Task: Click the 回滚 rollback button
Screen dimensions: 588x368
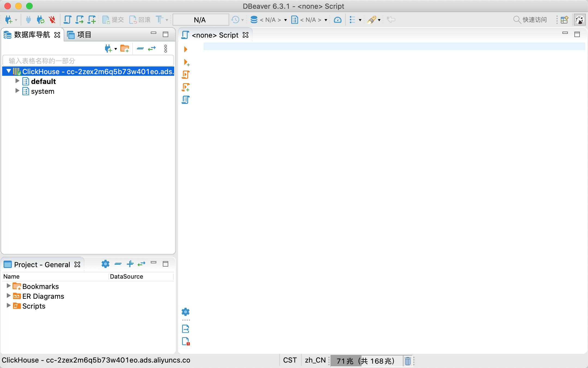Action: pyautogui.click(x=140, y=20)
